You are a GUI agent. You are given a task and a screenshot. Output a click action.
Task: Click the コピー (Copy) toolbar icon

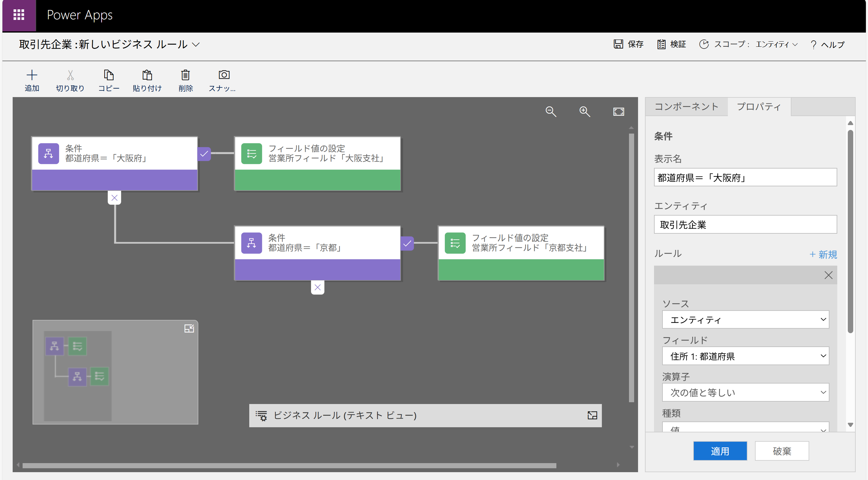tap(108, 75)
